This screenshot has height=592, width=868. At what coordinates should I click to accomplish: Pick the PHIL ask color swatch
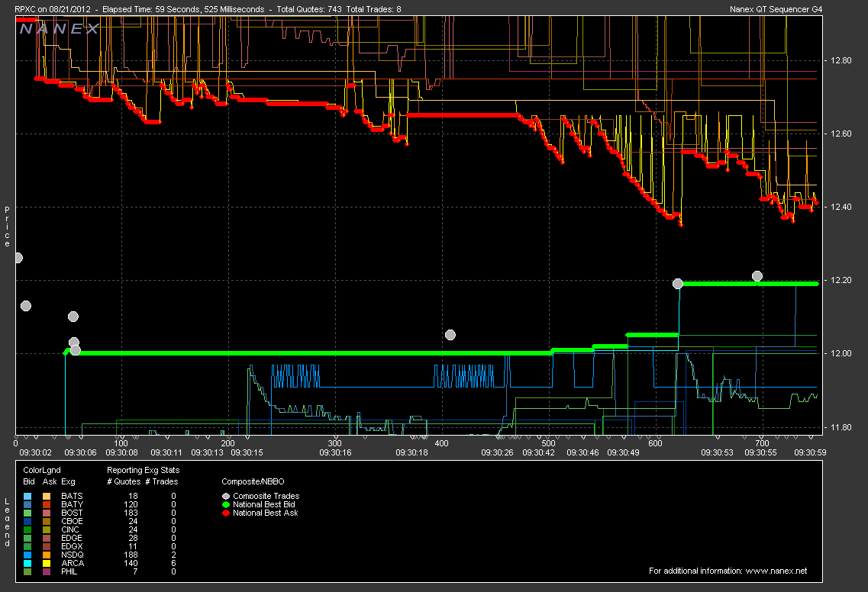click(x=47, y=571)
